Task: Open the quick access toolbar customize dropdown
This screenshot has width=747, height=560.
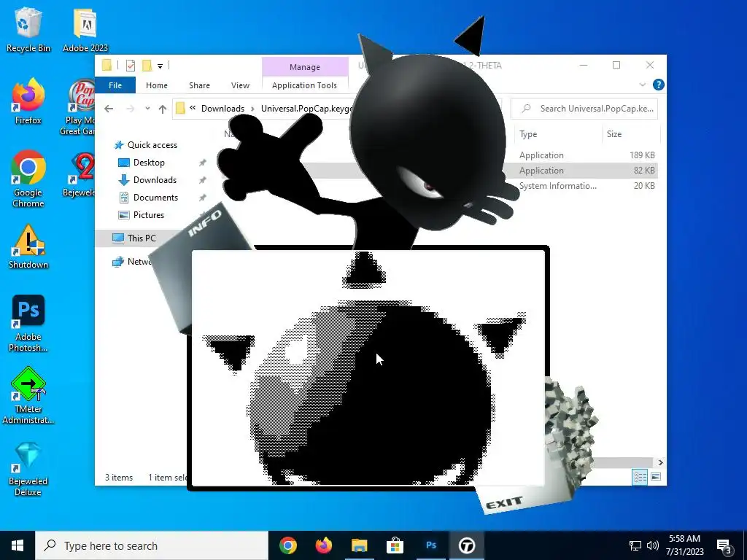Action: (x=160, y=66)
